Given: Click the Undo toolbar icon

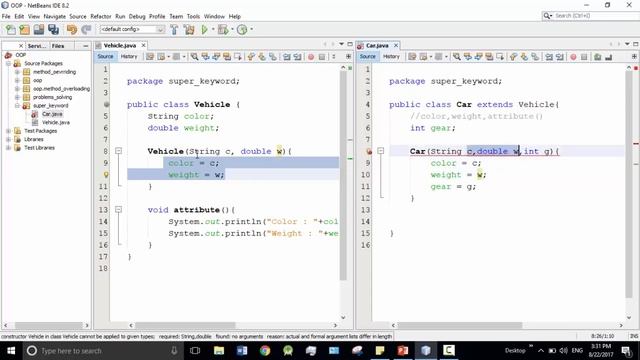Looking at the screenshot, I should 72,29.
